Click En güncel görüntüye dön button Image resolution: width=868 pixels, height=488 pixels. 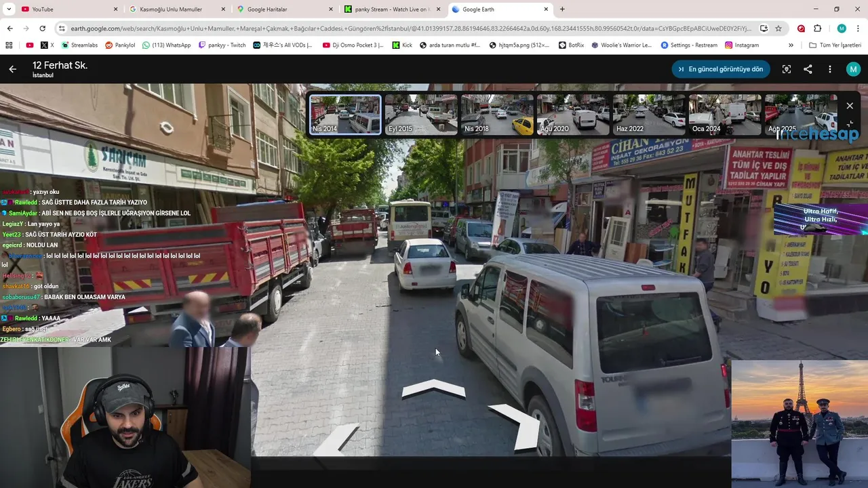pos(721,69)
